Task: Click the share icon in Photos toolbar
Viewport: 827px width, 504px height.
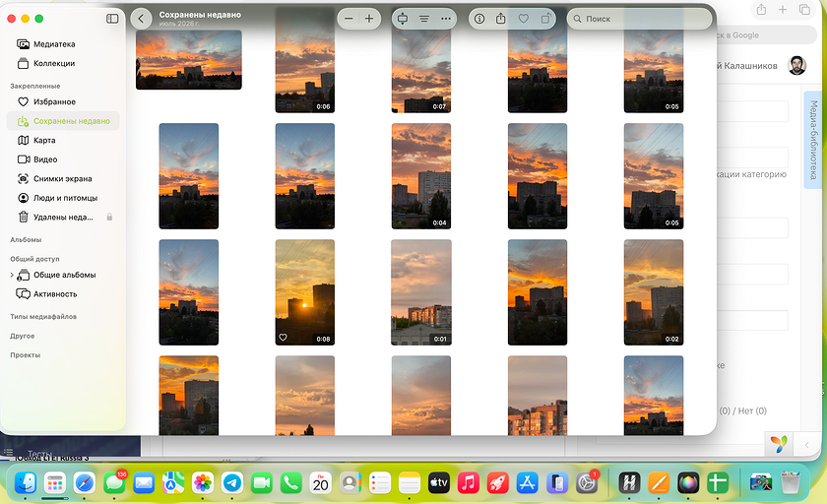Action: point(500,19)
